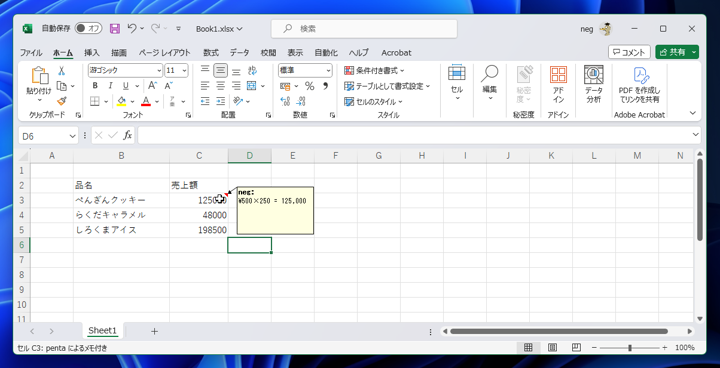Click Increase Decimal icon
This screenshot has height=368, width=720.
pos(285,101)
